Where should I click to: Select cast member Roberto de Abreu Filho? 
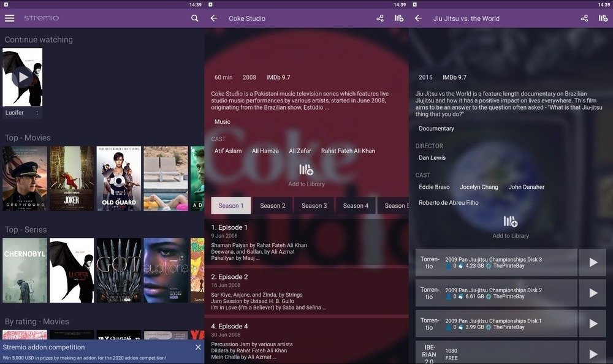449,202
